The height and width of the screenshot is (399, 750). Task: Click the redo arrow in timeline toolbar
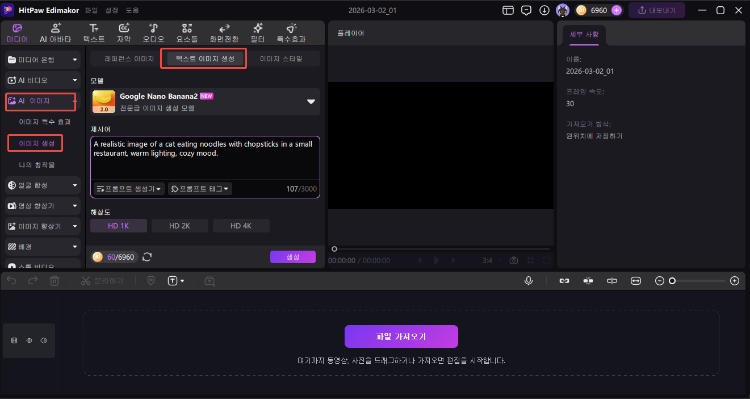(x=33, y=281)
